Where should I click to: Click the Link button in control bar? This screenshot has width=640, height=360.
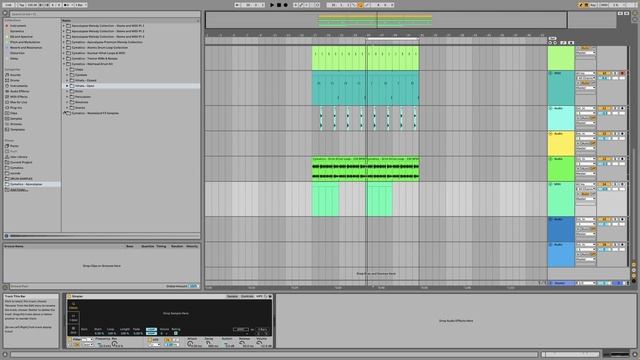click(x=8, y=5)
